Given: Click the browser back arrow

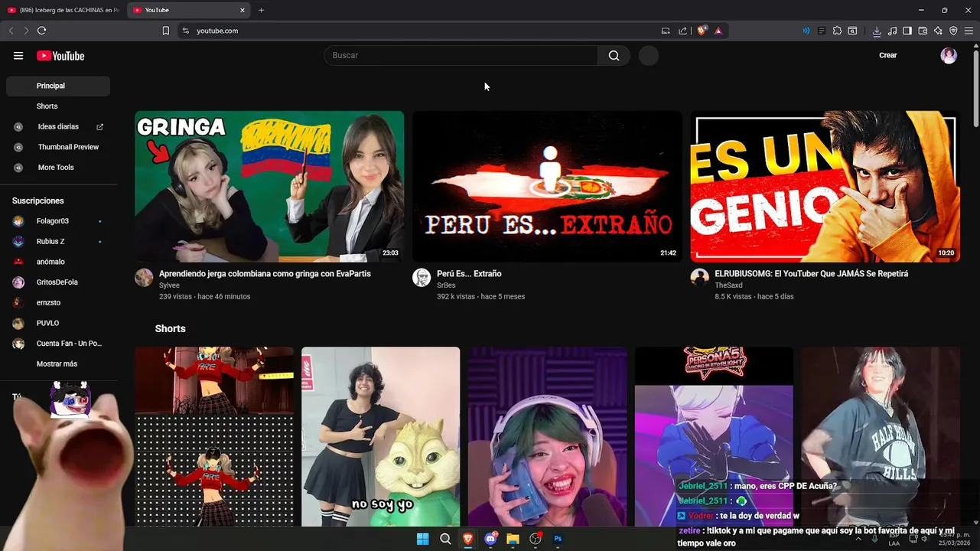Looking at the screenshot, I should coord(11,31).
